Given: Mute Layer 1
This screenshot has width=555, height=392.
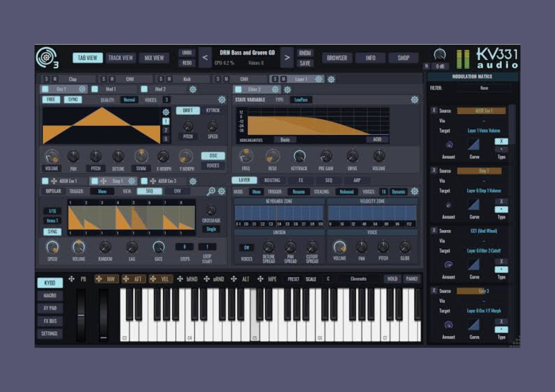Looking at the screenshot, I should [284, 79].
